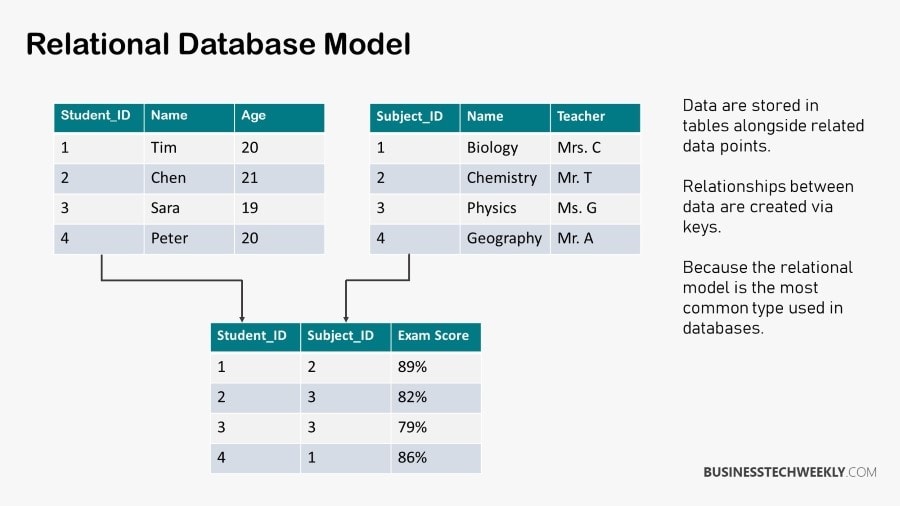
Task: Select teacher Mrs. C cell
Action: pos(595,148)
